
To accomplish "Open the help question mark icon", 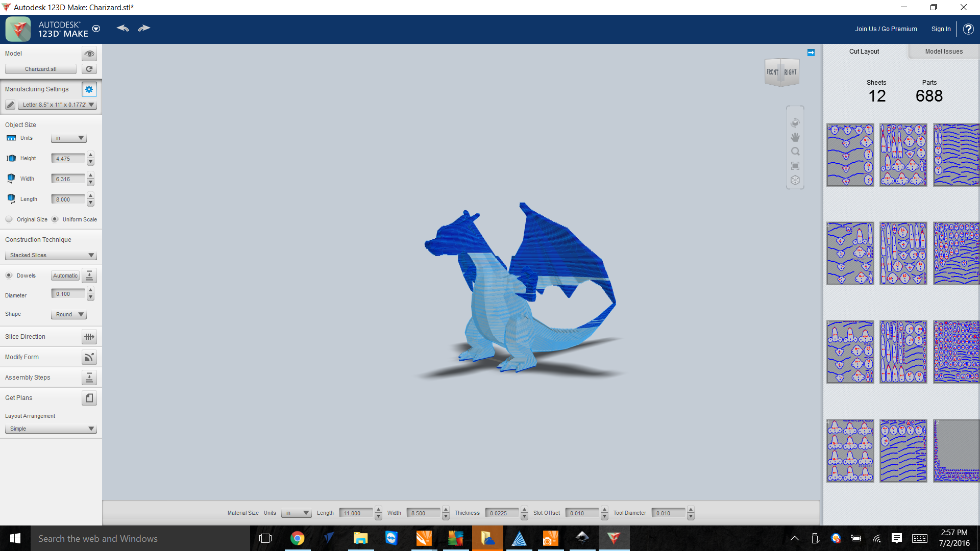I will pos(968,29).
